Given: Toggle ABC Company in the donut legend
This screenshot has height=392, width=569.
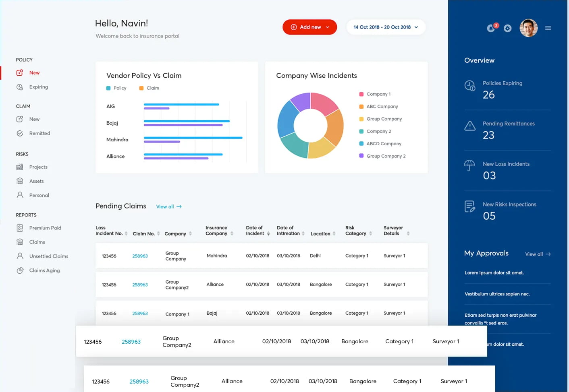Looking at the screenshot, I should click(382, 106).
